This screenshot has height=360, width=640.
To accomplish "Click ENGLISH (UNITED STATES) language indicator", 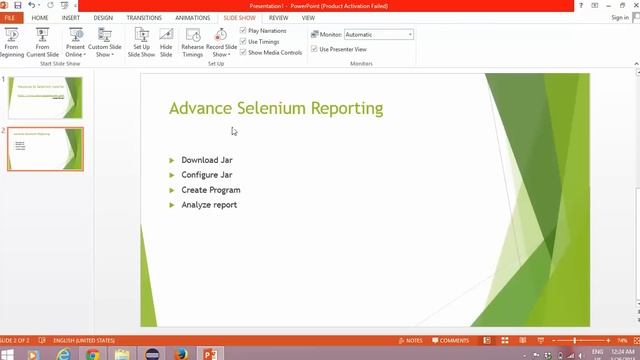I will coord(84,340).
